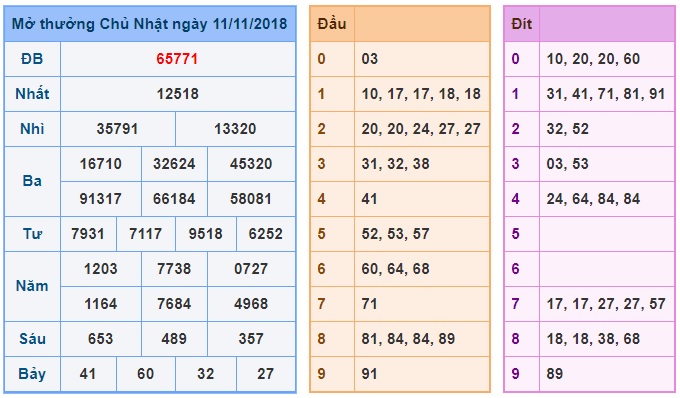680x398 pixels.
Task: Select third prize number 16710
Action: 101,164
